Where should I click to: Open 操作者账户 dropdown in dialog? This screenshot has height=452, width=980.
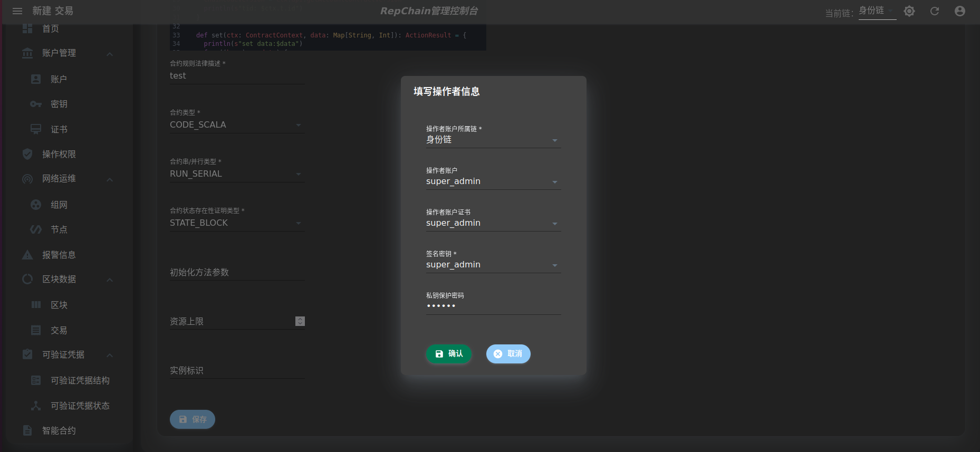tap(493, 181)
